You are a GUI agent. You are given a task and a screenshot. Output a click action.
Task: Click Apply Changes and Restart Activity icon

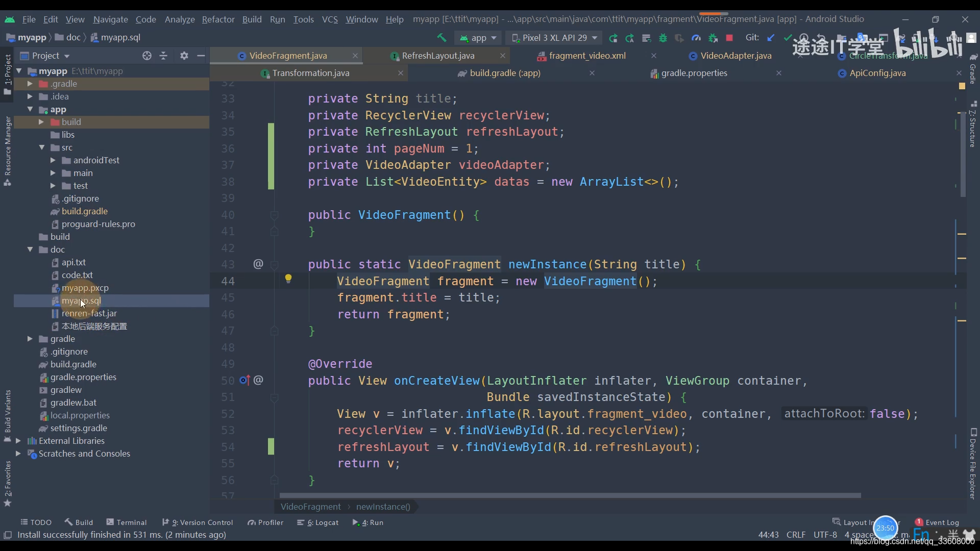[630, 38]
